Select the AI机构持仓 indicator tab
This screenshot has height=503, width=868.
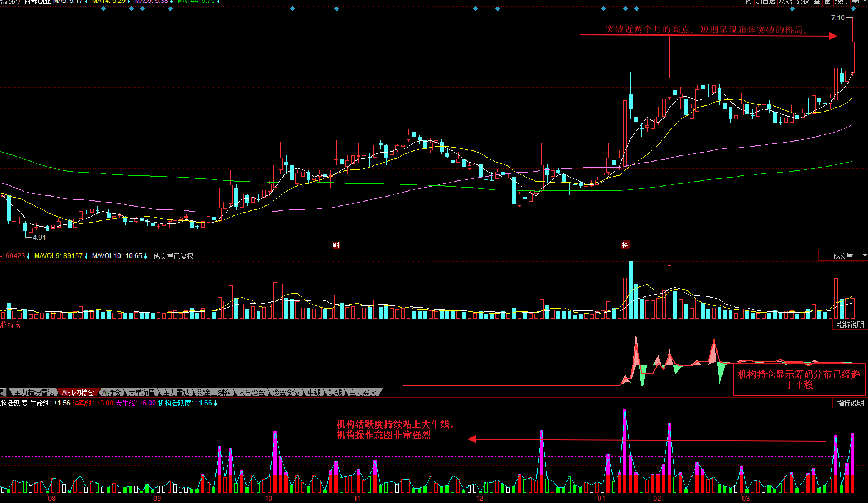(78, 393)
